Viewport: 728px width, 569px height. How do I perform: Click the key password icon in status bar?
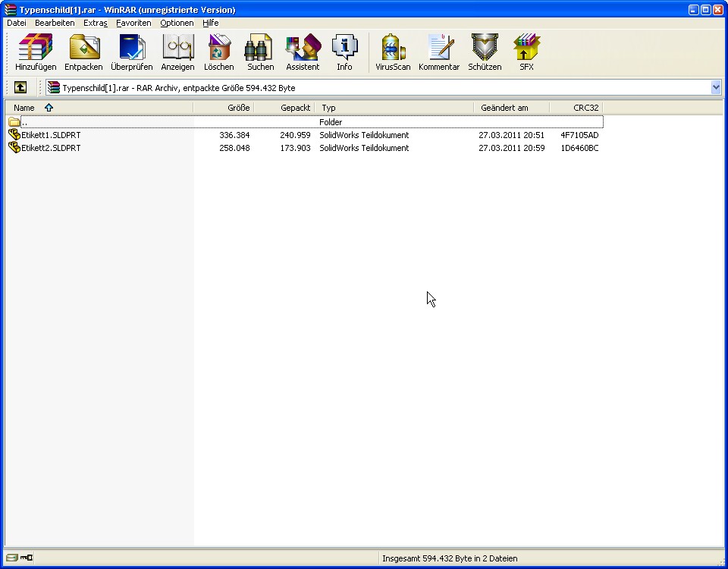27,558
